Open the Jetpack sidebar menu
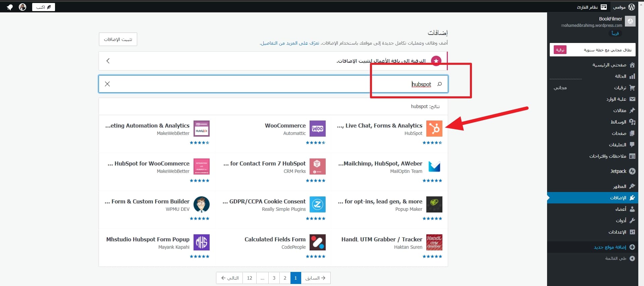This screenshot has width=644, height=286. (x=618, y=171)
